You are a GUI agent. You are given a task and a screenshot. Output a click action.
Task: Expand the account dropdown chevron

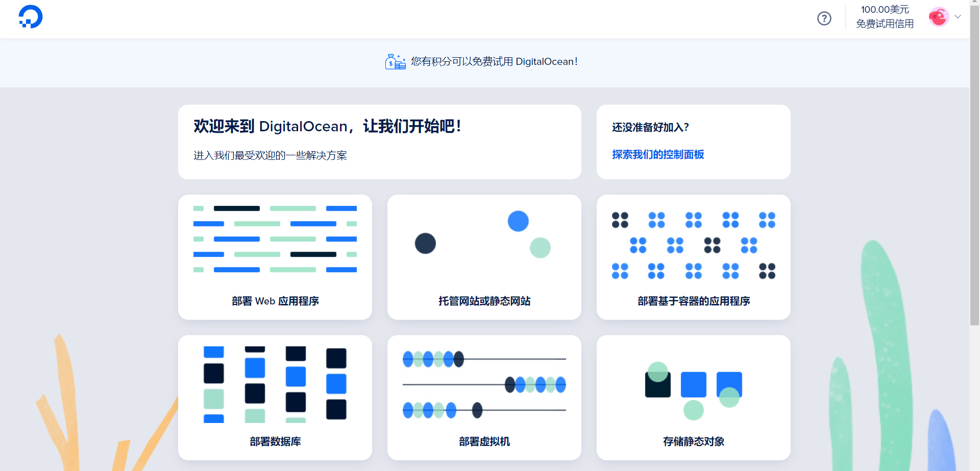point(958,17)
